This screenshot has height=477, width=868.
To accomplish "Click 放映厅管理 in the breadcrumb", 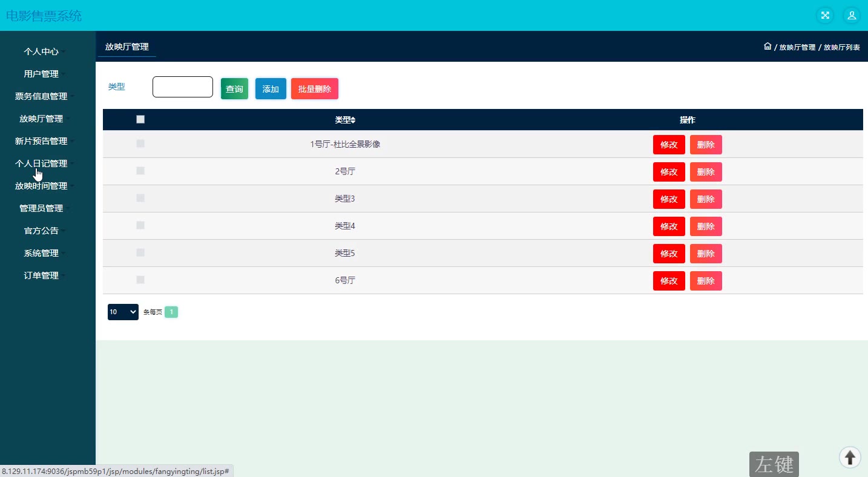I will point(797,47).
